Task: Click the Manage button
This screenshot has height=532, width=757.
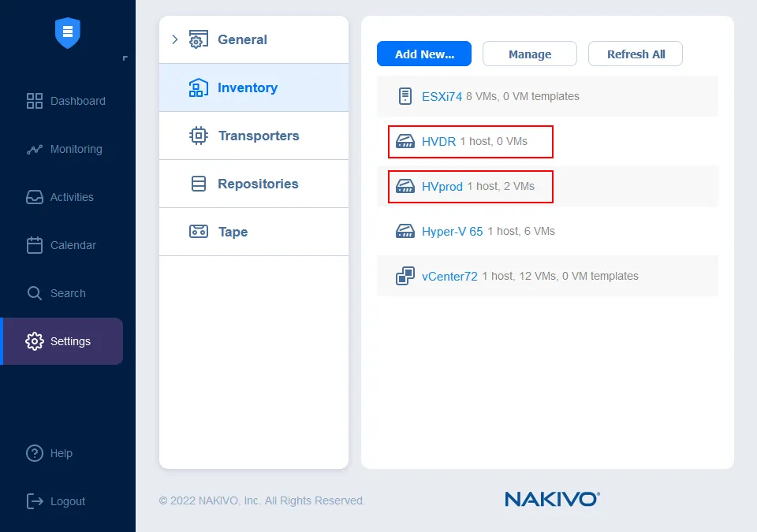Action: click(530, 54)
